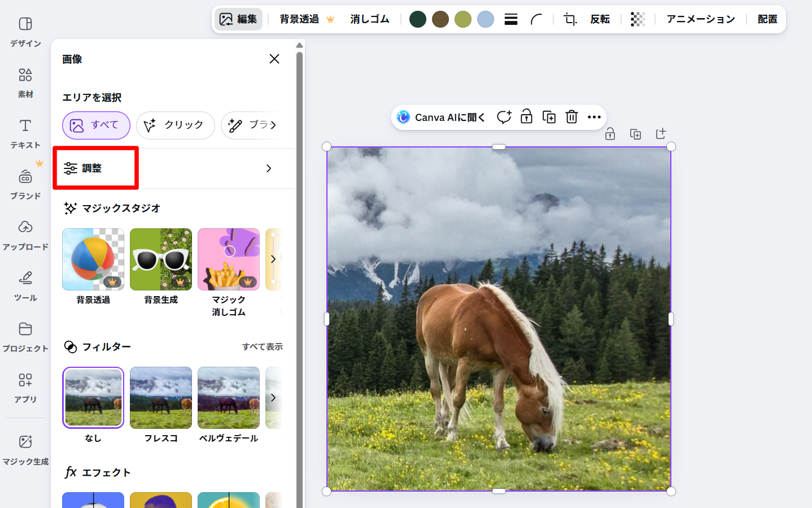Apply the フレスコ filter thumbnail
The height and width of the screenshot is (508, 812).
click(x=161, y=398)
